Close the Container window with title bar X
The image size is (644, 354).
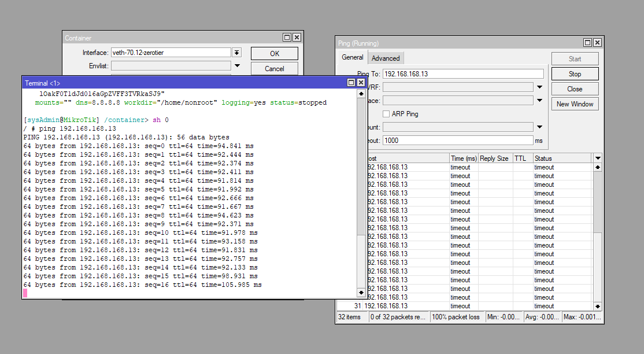pos(297,38)
